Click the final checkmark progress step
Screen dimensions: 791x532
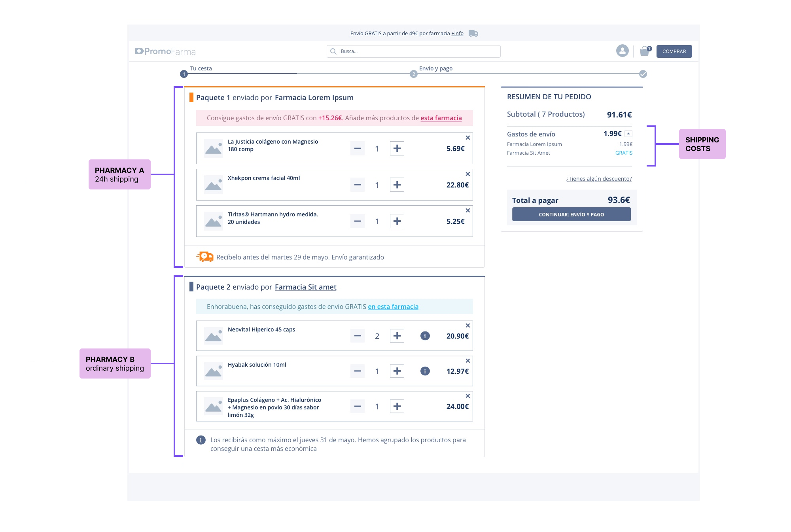(x=643, y=74)
